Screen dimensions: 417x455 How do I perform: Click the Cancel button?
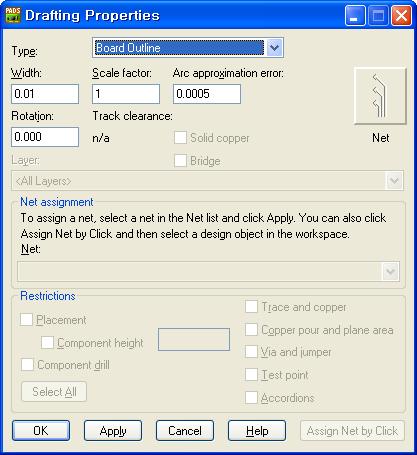coord(185,431)
